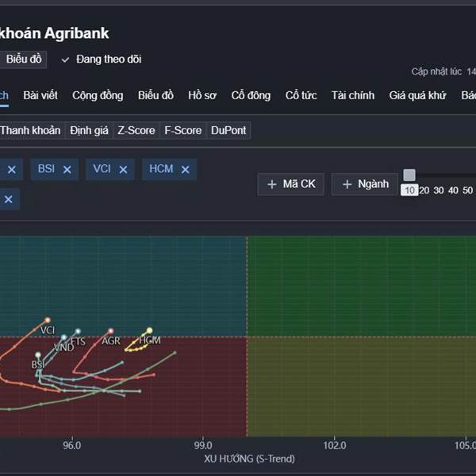The image size is (476, 476).
Task: Set slider to 30 tick label
Action: [x=439, y=190]
